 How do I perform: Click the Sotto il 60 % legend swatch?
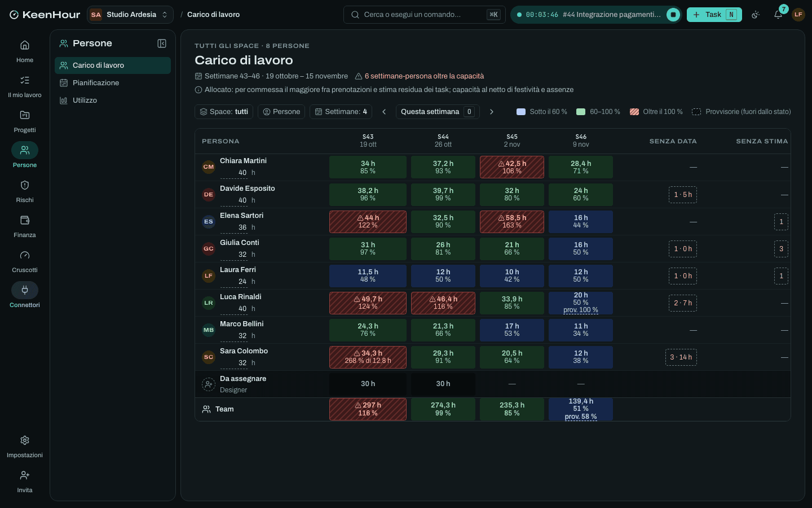click(x=521, y=112)
